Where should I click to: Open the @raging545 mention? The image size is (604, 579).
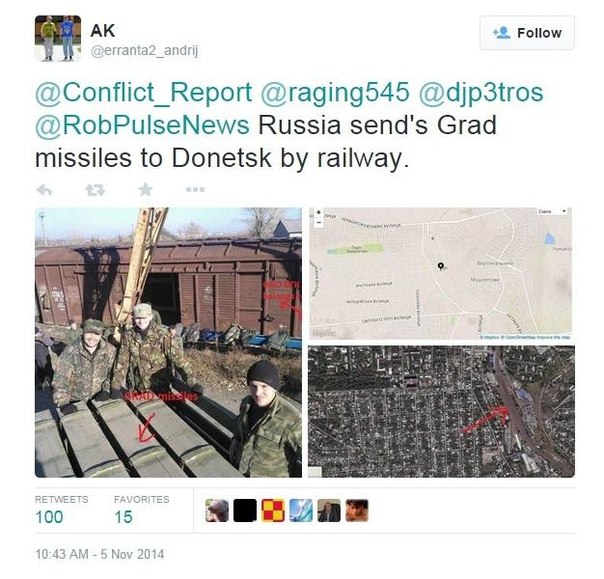[x=335, y=93]
